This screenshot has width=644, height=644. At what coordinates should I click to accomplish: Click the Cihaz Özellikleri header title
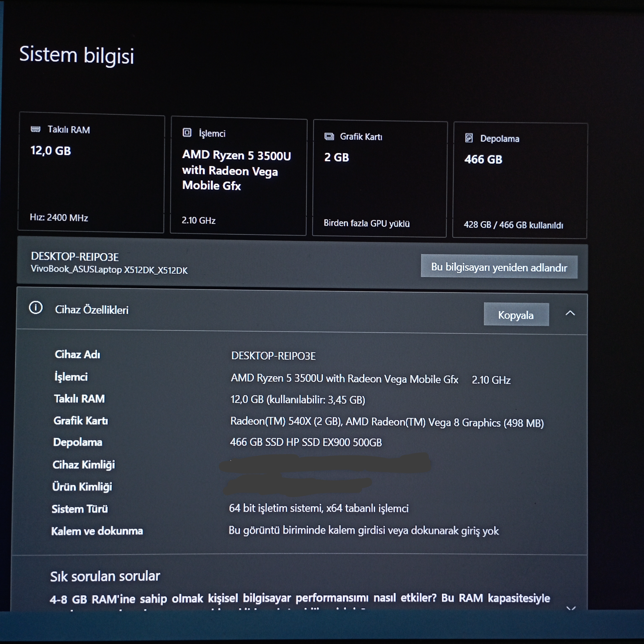(92, 310)
